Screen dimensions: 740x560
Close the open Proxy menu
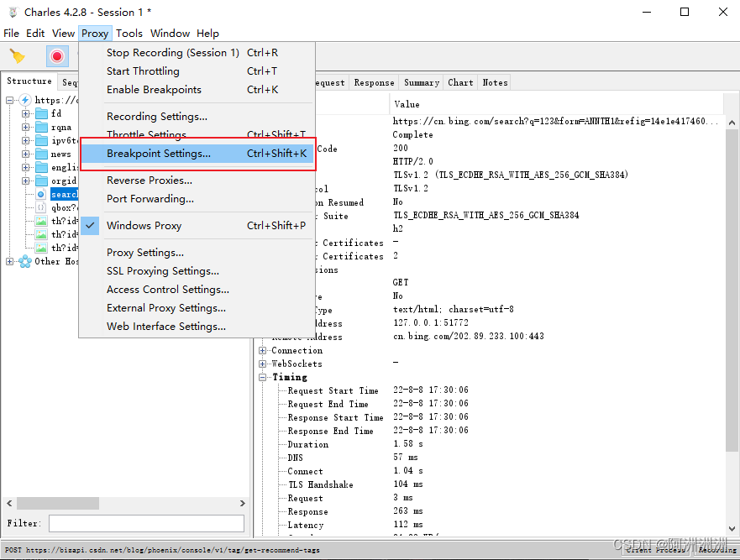click(x=95, y=34)
